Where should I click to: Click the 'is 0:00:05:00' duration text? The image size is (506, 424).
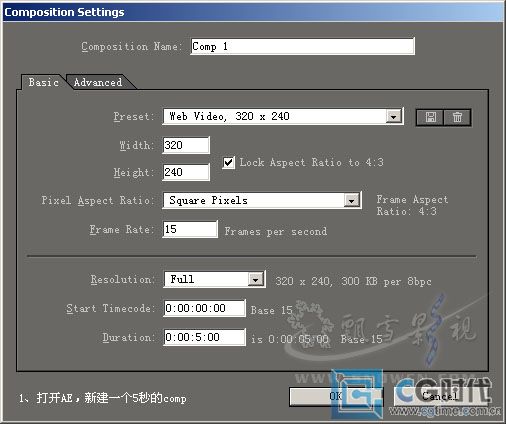(290, 339)
